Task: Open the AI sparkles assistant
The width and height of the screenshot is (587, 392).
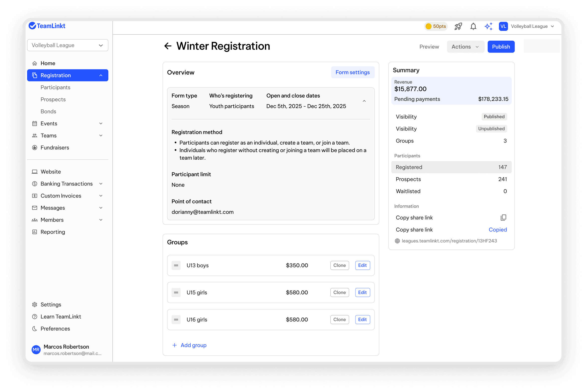Action: tap(488, 26)
